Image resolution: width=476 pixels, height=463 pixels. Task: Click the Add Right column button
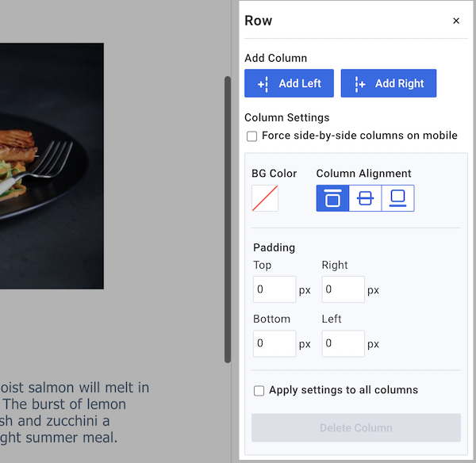pyautogui.click(x=388, y=83)
